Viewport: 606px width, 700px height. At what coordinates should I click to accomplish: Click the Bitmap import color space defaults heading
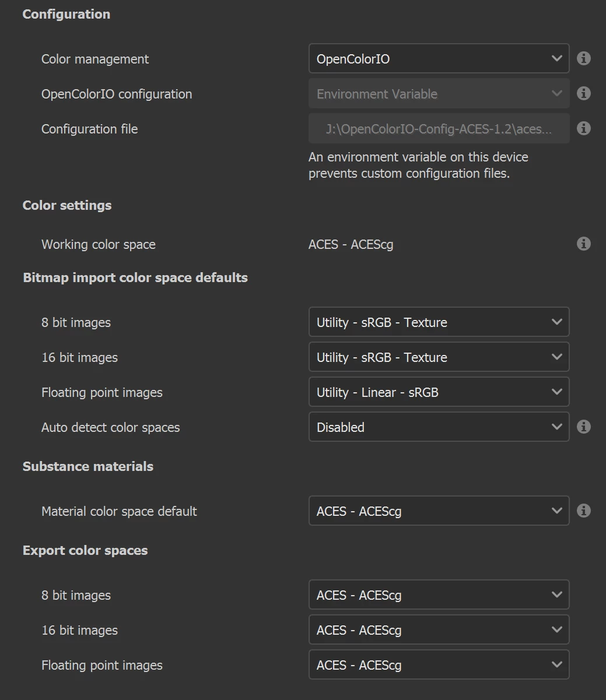pos(135,277)
